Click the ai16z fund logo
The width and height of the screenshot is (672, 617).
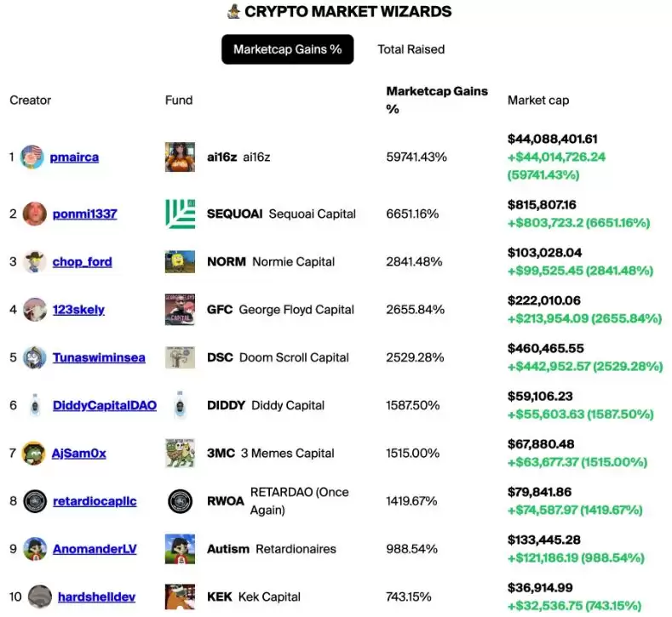[180, 157]
